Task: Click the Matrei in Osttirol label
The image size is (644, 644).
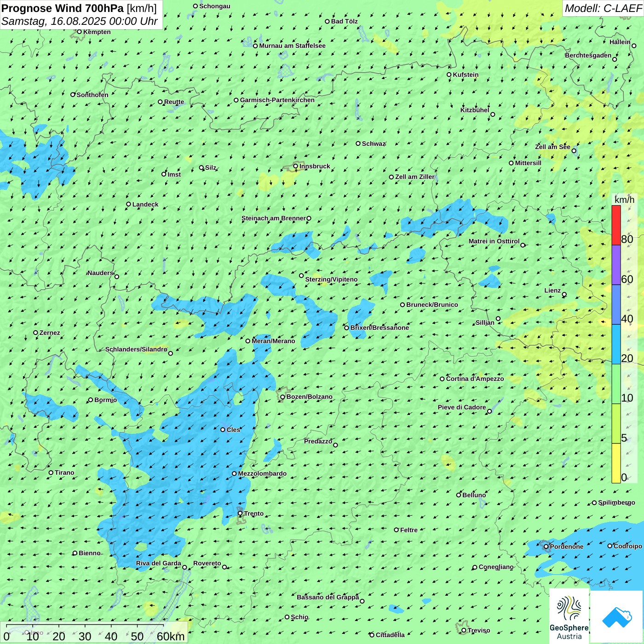Action: (x=494, y=241)
